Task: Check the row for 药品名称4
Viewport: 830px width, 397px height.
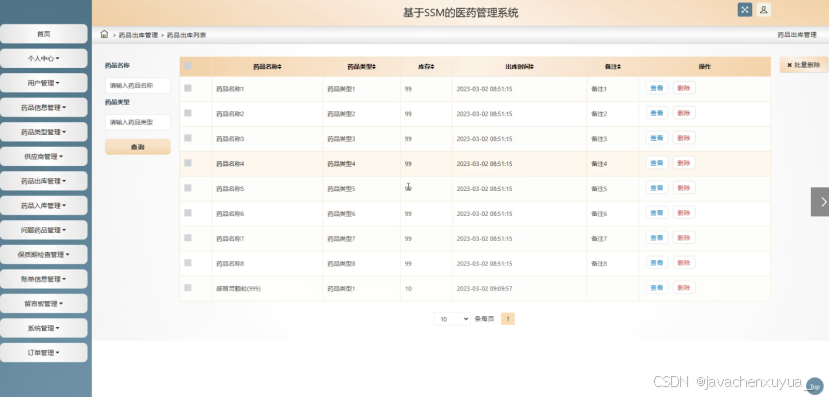Action: coord(188,163)
